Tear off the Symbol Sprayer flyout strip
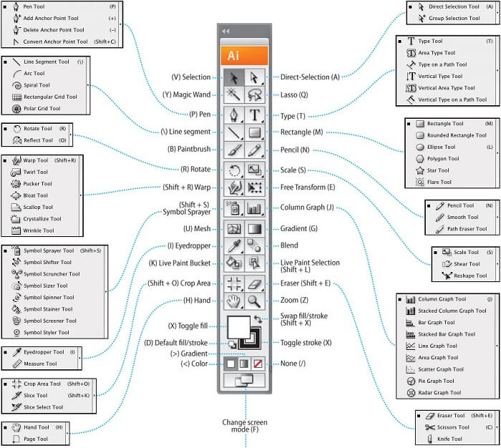501x448 pixels. (106, 291)
